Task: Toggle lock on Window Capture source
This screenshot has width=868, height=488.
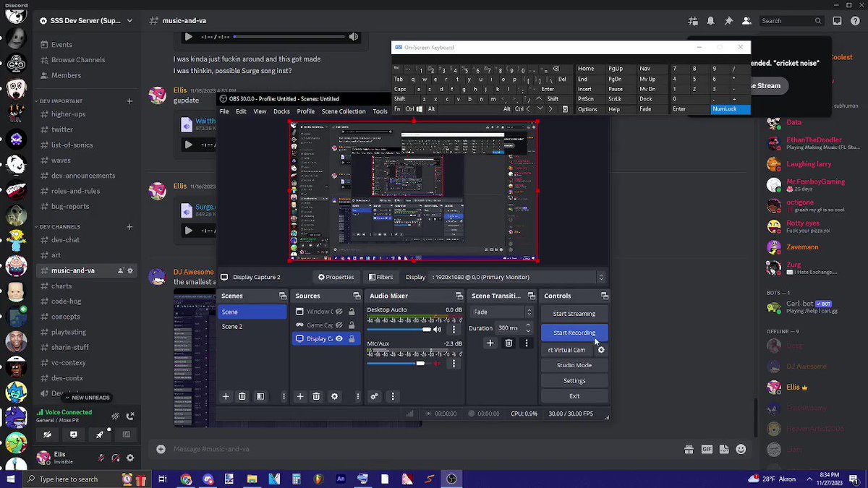Action: click(352, 312)
